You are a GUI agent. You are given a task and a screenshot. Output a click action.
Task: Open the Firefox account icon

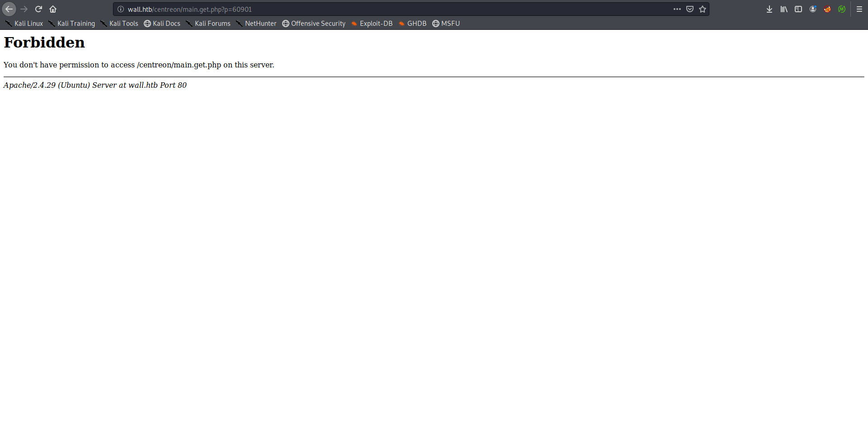pyautogui.click(x=813, y=9)
